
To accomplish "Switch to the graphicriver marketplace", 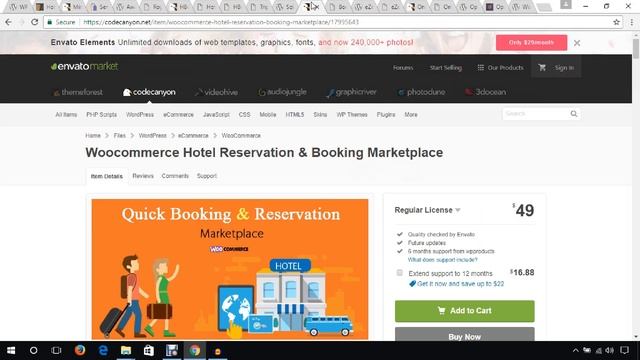I will pyautogui.click(x=351, y=92).
